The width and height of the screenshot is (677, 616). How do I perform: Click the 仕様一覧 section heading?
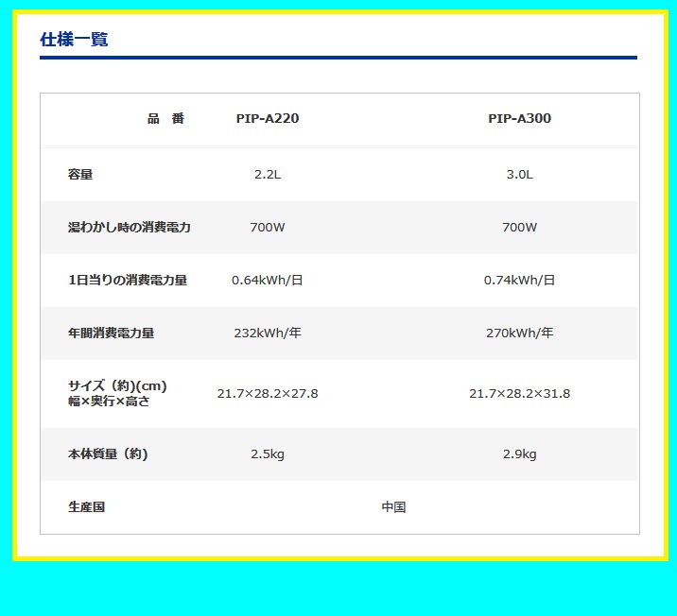pos(74,40)
